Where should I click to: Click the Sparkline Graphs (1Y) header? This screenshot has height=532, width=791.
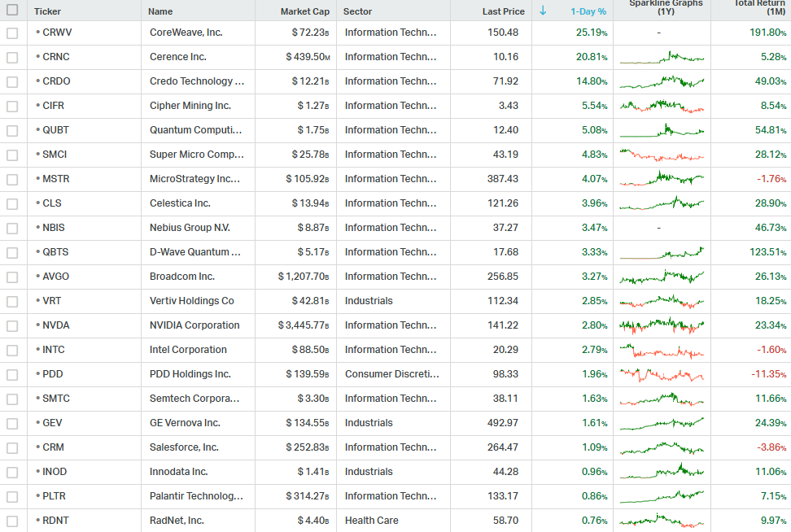click(666, 7)
